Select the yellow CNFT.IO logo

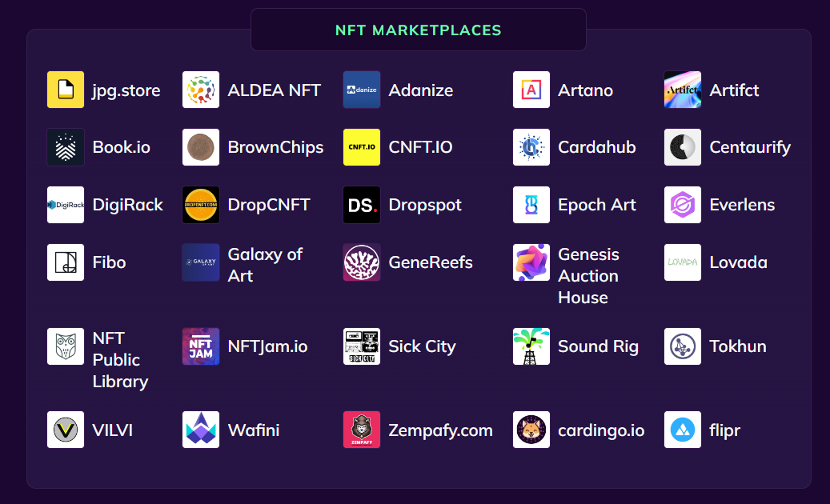[x=362, y=147]
